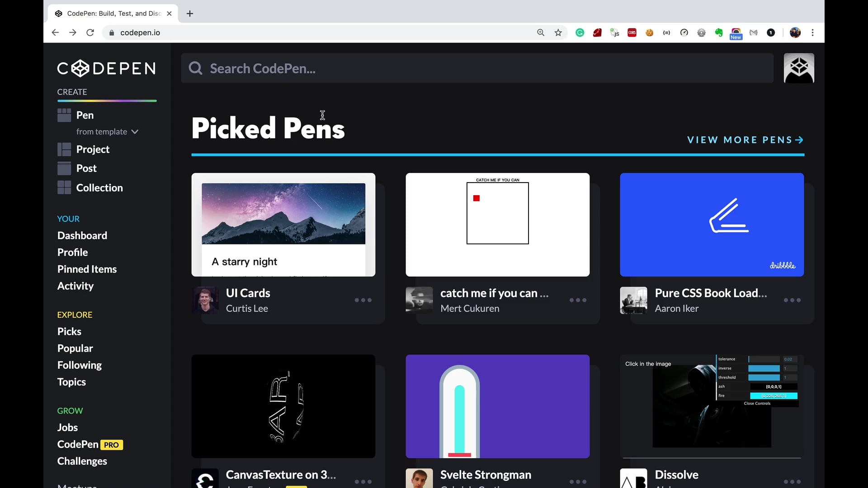Open options menu for Pure CSS Book Loader
This screenshot has width=868, height=488.
[x=792, y=300]
